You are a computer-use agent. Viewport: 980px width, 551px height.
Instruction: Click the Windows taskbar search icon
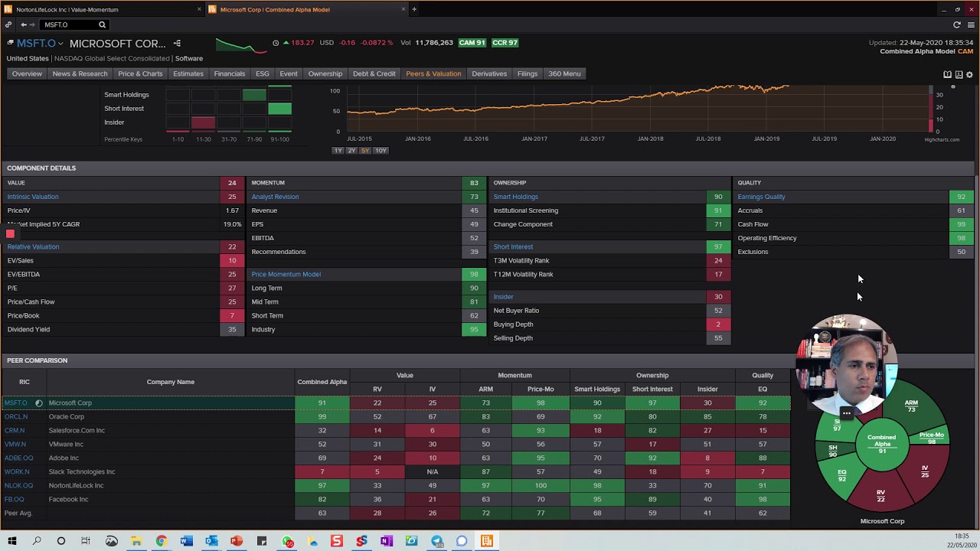click(37, 541)
